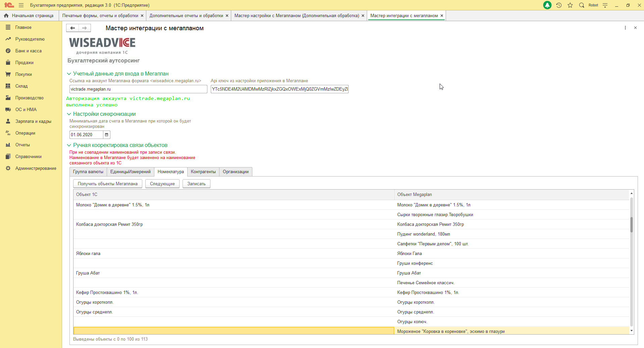
Task: Close Мастер интеграции с мегапланом tab
Action: pos(442,15)
